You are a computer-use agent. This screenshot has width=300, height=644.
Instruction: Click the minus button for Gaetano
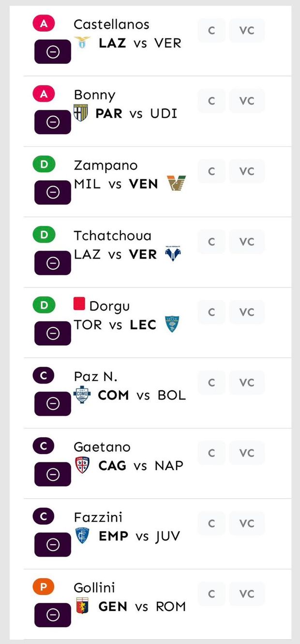53,474
